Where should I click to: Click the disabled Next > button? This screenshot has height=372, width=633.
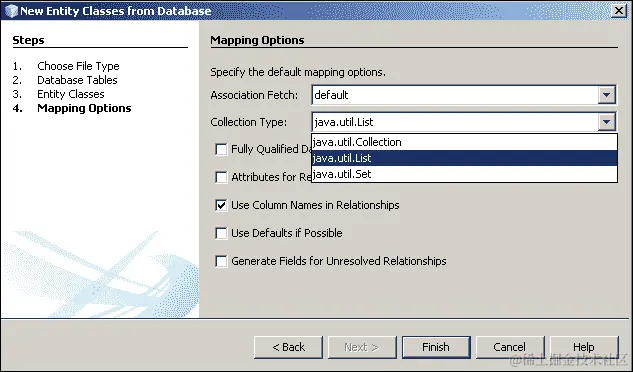tap(362, 347)
